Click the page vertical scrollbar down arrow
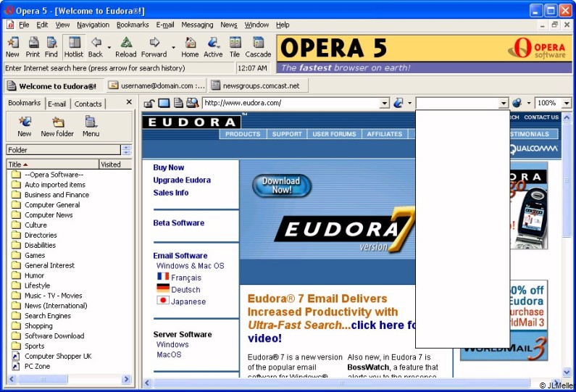576x392 pixels. [x=567, y=372]
